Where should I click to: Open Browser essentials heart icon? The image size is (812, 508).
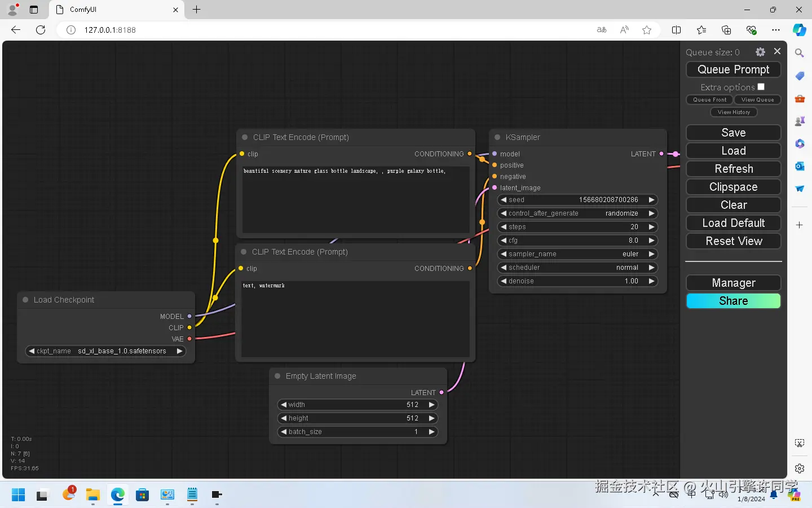[751, 30]
